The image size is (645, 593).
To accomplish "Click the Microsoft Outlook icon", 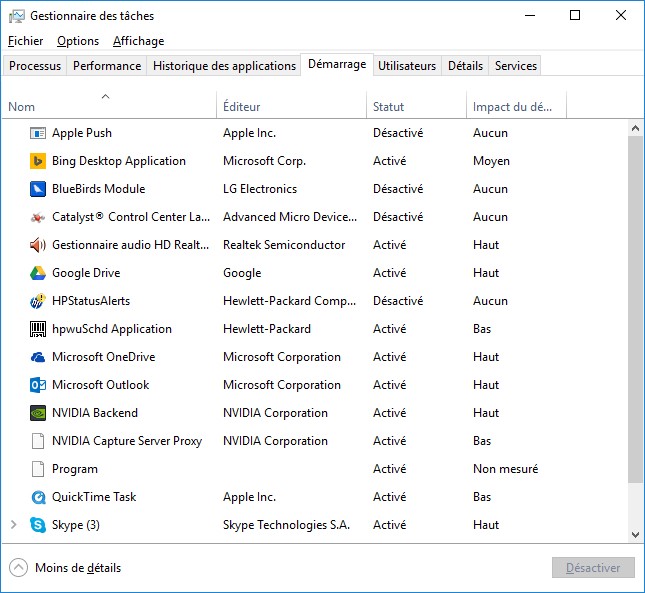I will [38, 385].
